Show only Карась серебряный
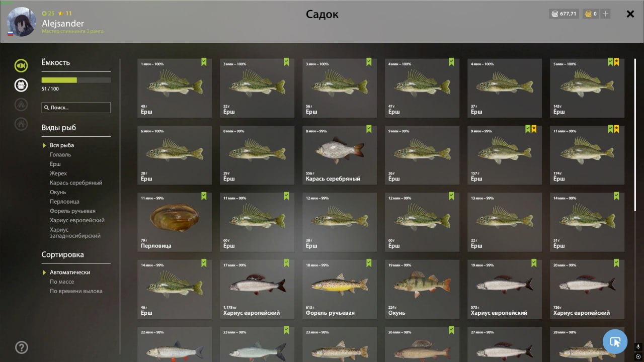Viewport: 644px width, 362px height. click(76, 183)
